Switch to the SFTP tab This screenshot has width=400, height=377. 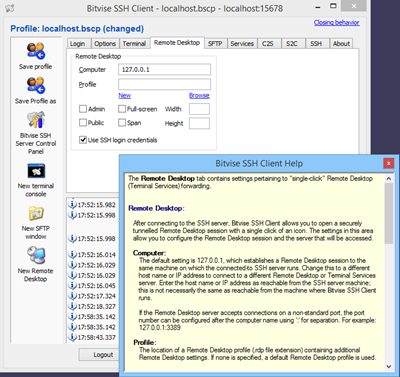point(215,44)
